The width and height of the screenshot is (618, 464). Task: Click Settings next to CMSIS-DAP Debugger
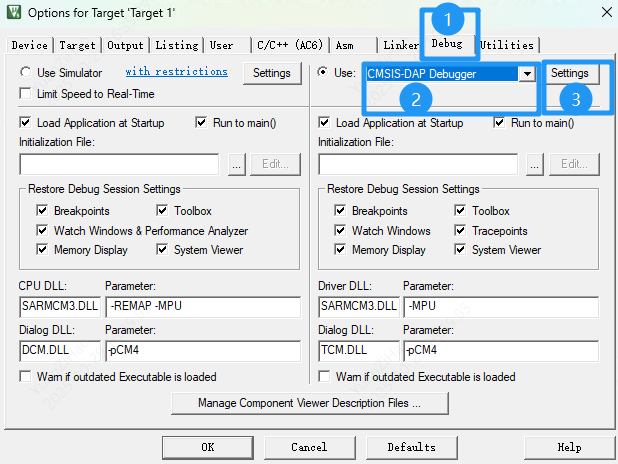(x=570, y=74)
